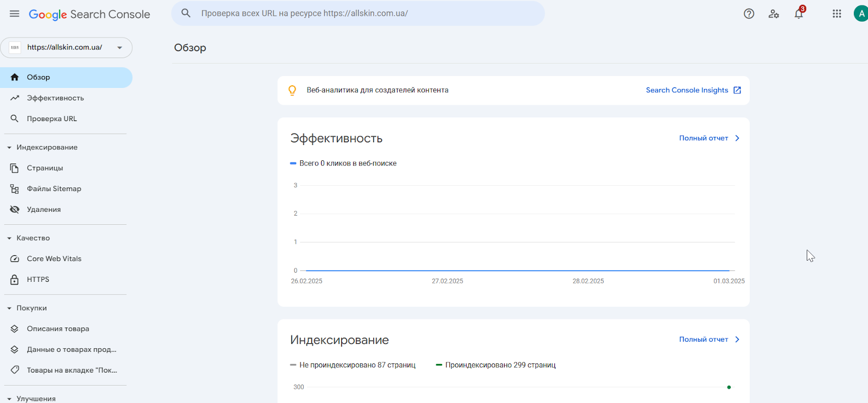
Task: Click the lock icon for HTTPS
Action: pyautogui.click(x=15, y=279)
